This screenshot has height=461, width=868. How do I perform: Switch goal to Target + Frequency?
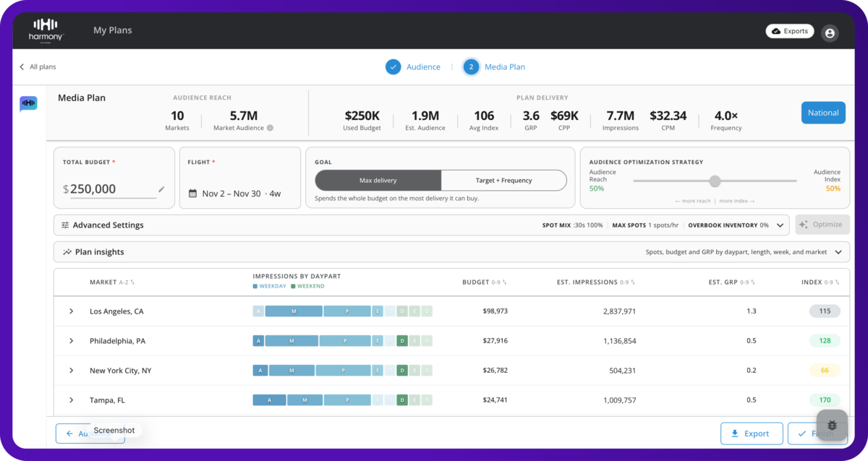pos(503,180)
